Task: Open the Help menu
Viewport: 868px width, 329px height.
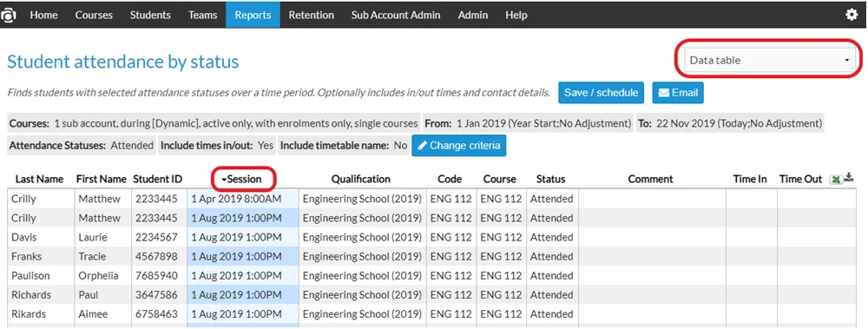Action: [x=516, y=15]
